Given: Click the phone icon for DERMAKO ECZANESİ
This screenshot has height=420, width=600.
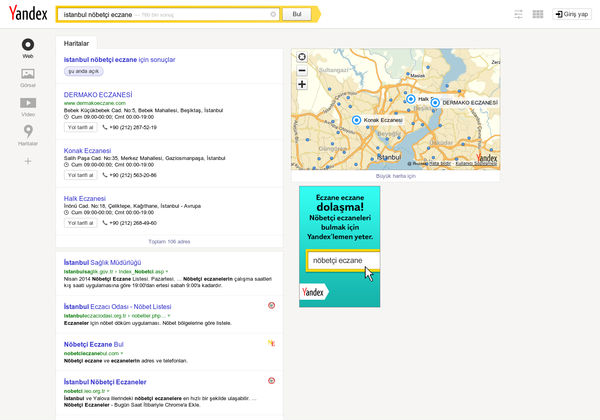Looking at the screenshot, I should [105, 127].
